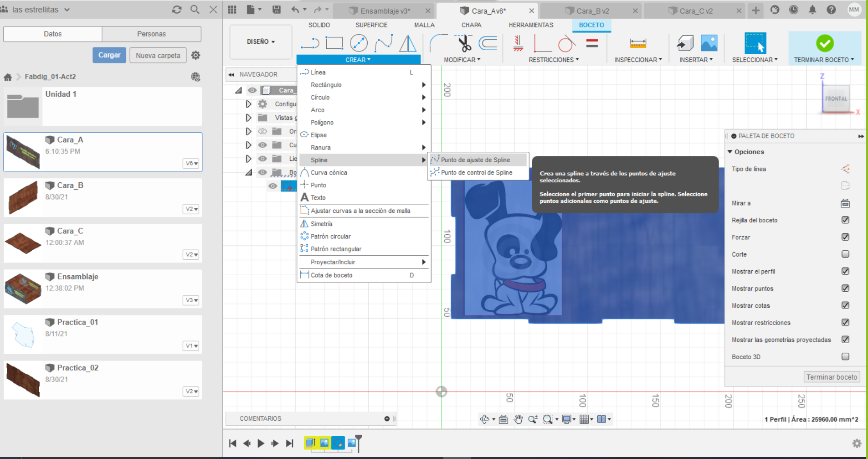This screenshot has width=868, height=459.
Task: Select the Mirror tool icon in toolbar
Action: (408, 44)
